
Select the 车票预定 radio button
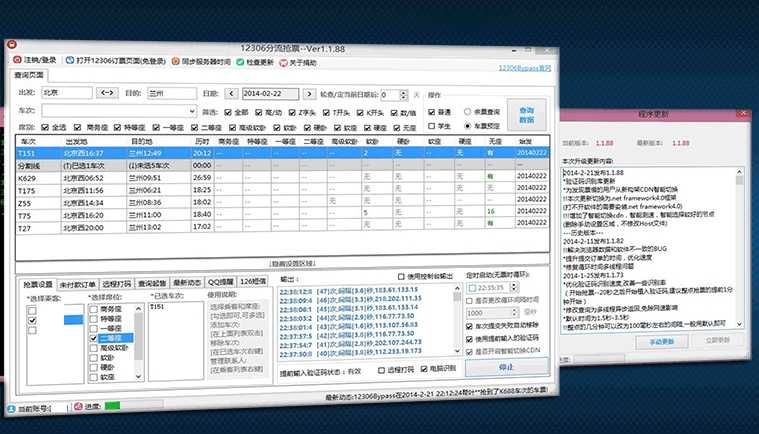[x=467, y=126]
